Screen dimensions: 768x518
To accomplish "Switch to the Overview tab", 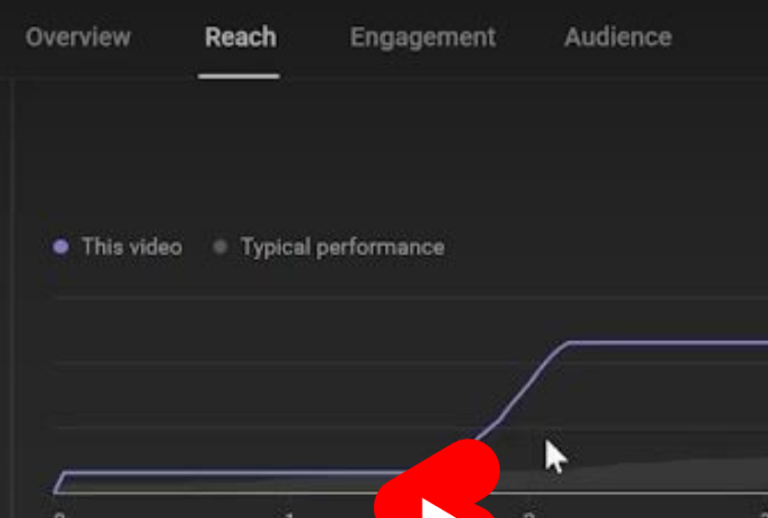I will pyautogui.click(x=78, y=38).
